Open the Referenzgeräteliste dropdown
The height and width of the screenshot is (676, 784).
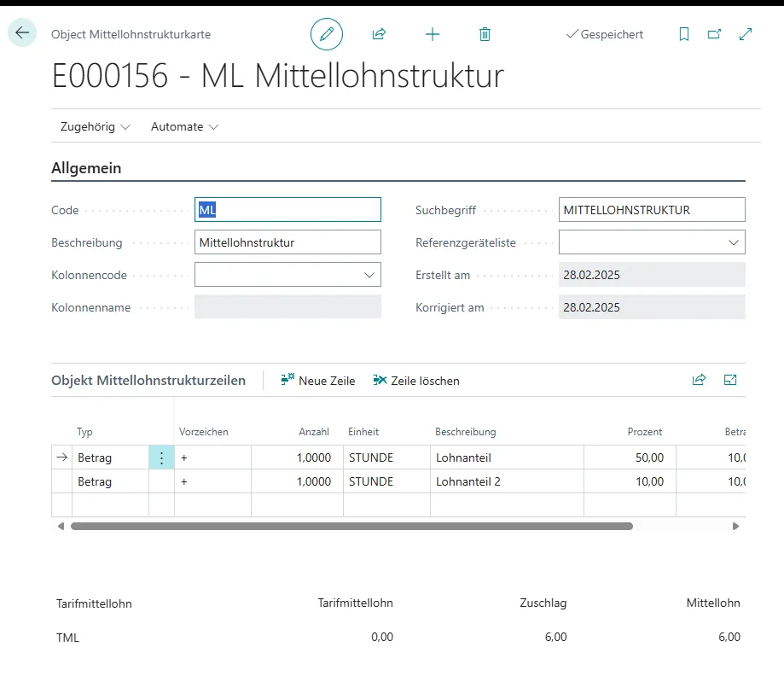[735, 242]
